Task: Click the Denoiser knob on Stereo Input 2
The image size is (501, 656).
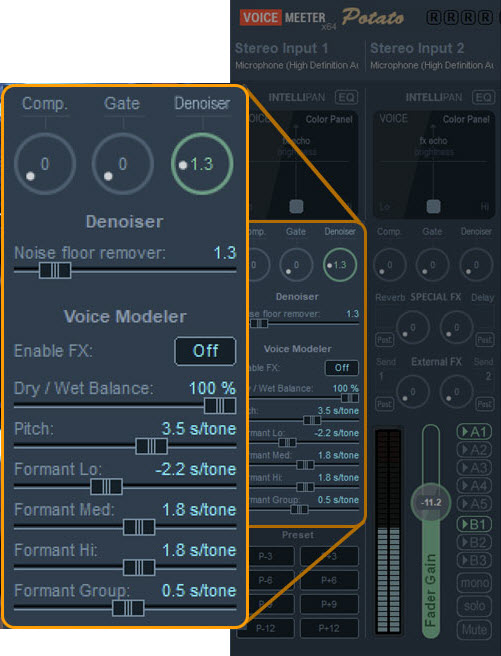Action: [x=476, y=265]
